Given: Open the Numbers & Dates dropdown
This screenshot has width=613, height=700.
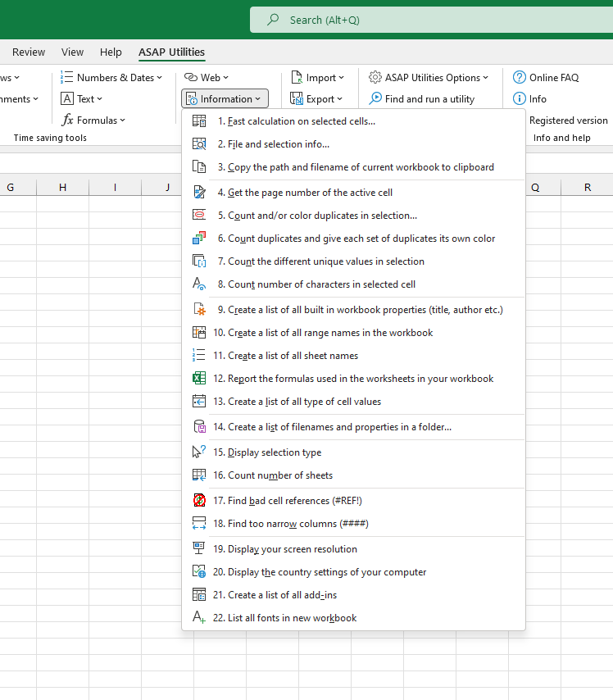Looking at the screenshot, I should pos(111,77).
